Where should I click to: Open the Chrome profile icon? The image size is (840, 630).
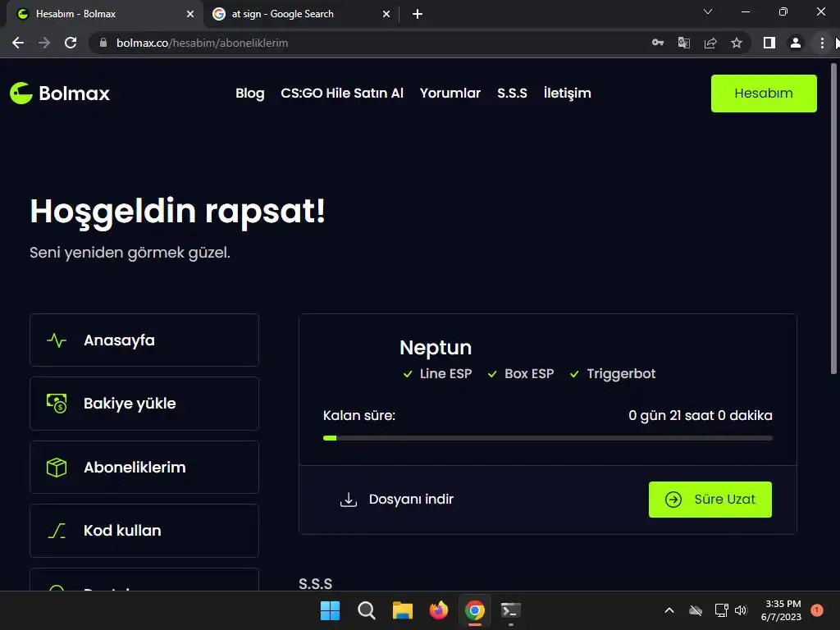(x=796, y=43)
